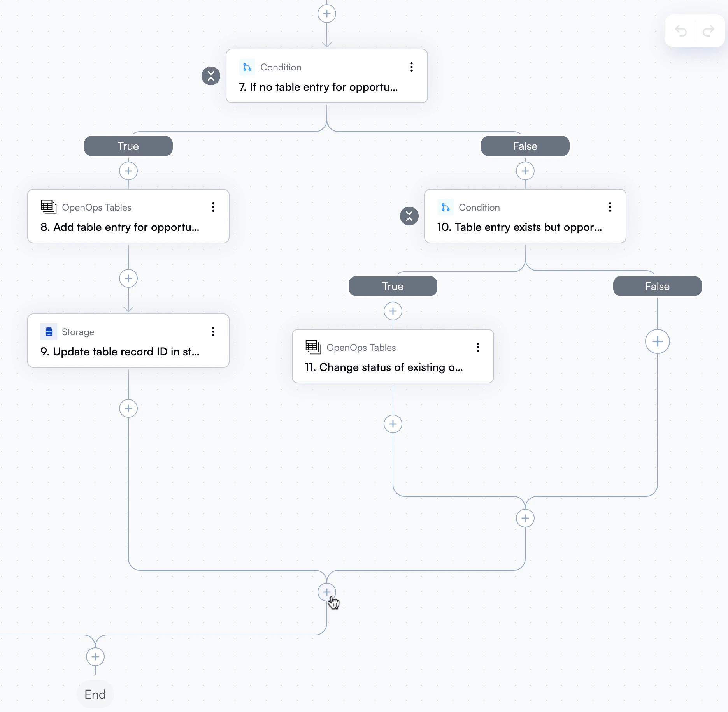Select the Condition icon on step 7
The width and height of the screenshot is (728, 712).
[247, 67]
